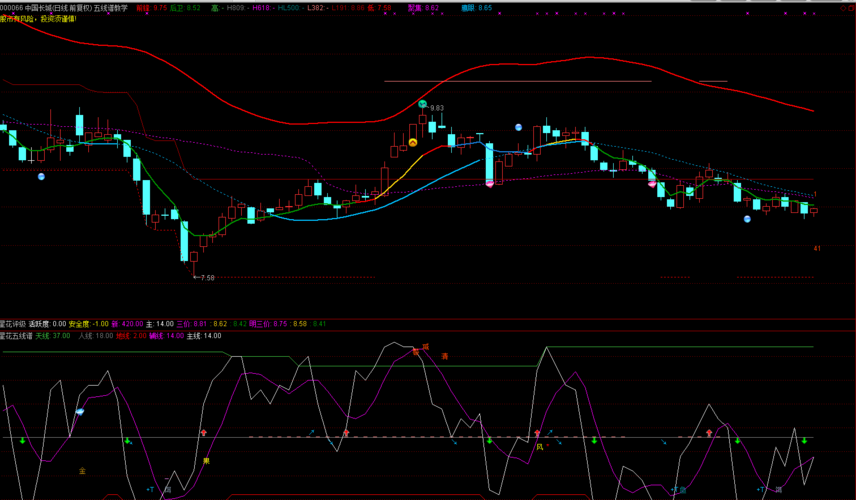Click the 三价: 8.81 readout

point(192,324)
